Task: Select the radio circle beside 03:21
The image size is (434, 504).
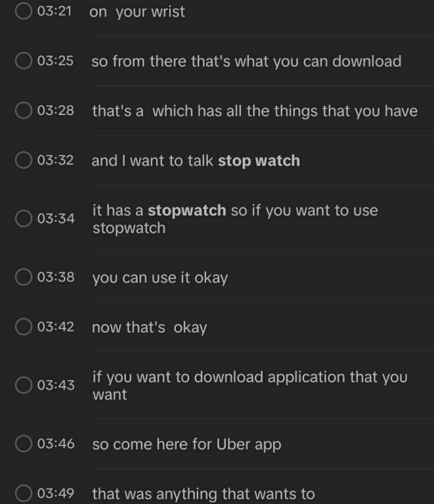Action: [24, 11]
